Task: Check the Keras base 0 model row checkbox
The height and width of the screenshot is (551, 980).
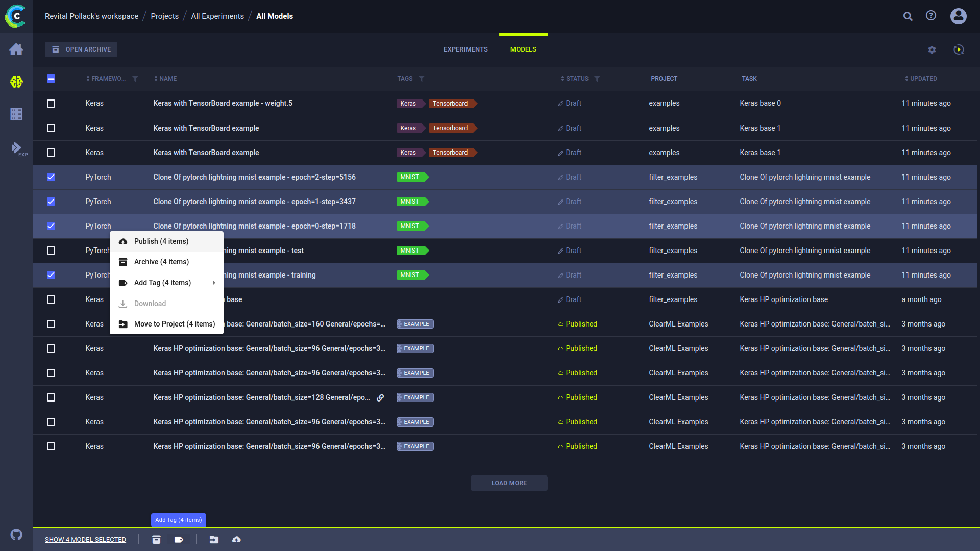Action: (x=51, y=104)
